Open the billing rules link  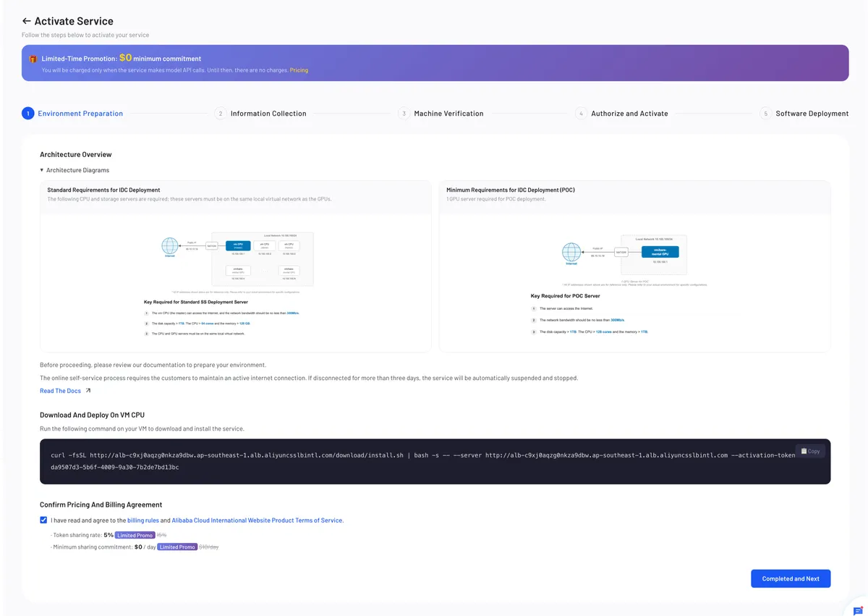(143, 520)
